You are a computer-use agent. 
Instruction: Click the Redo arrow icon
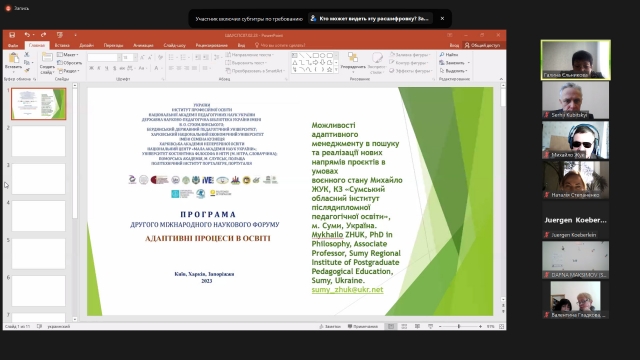pyautogui.click(x=43, y=35)
